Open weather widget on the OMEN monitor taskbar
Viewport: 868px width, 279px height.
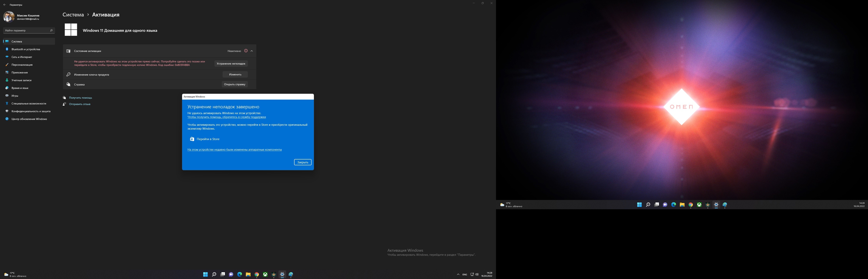(511, 205)
